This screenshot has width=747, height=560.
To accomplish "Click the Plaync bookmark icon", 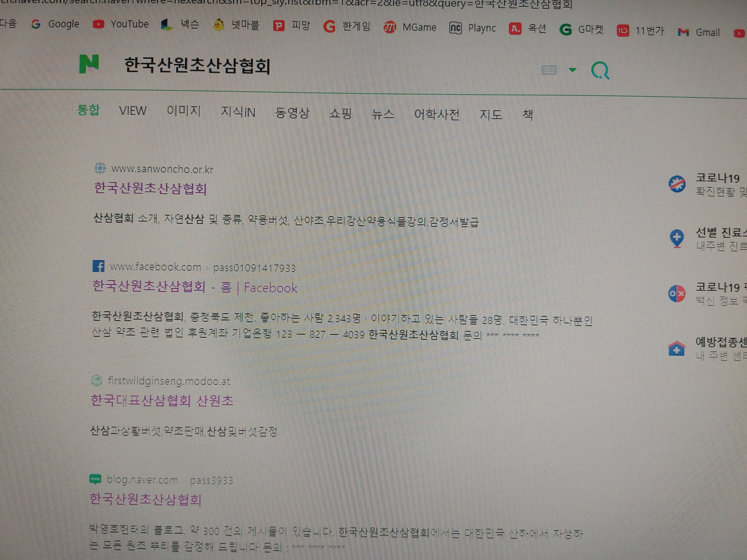I will 455,28.
